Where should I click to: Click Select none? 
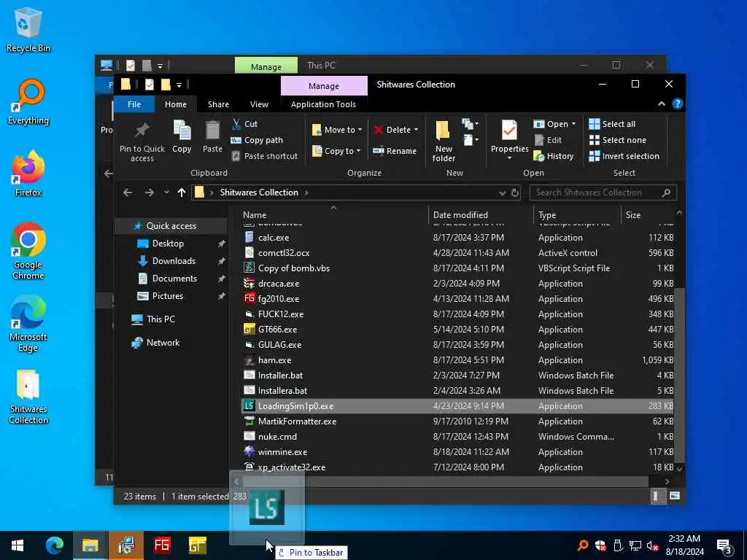[618, 140]
